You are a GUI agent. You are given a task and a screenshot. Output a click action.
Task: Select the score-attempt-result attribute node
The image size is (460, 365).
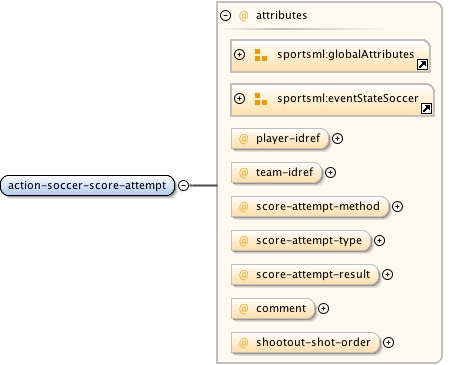(x=305, y=274)
